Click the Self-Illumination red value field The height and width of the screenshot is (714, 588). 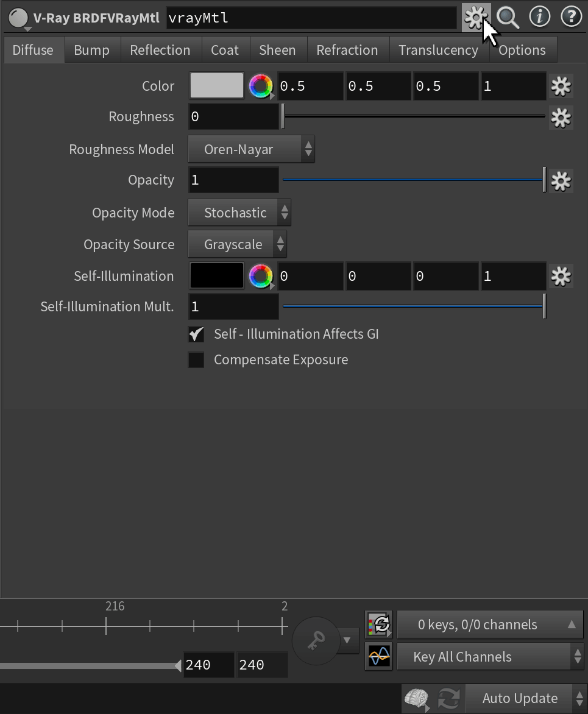tap(311, 276)
